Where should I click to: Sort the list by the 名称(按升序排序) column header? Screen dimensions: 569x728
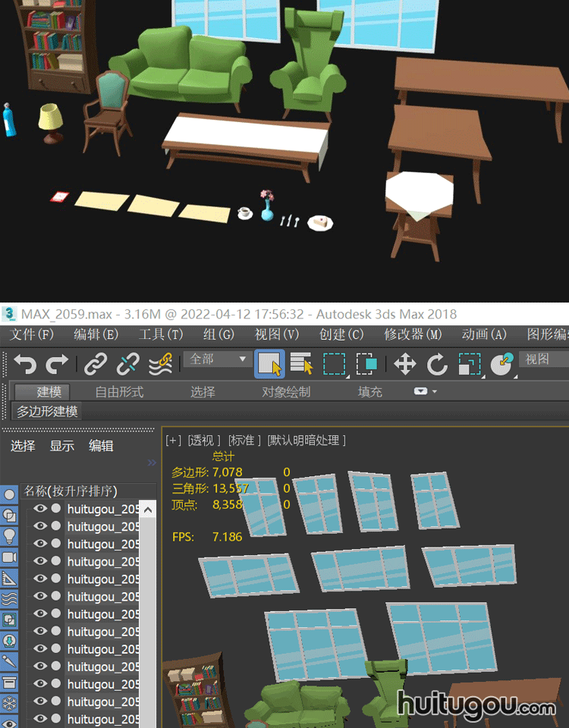click(x=88, y=491)
